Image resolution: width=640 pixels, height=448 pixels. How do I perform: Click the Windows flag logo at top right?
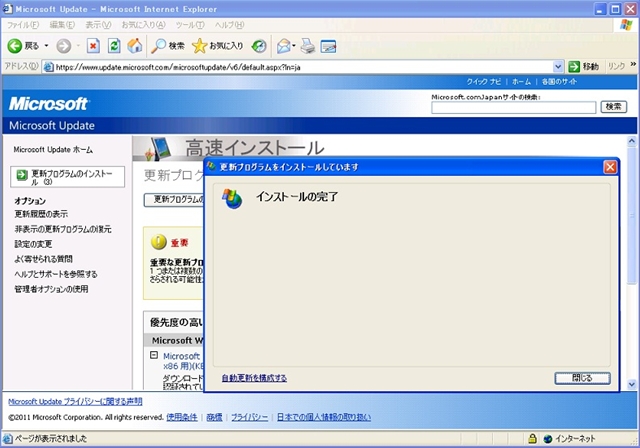[x=626, y=25]
